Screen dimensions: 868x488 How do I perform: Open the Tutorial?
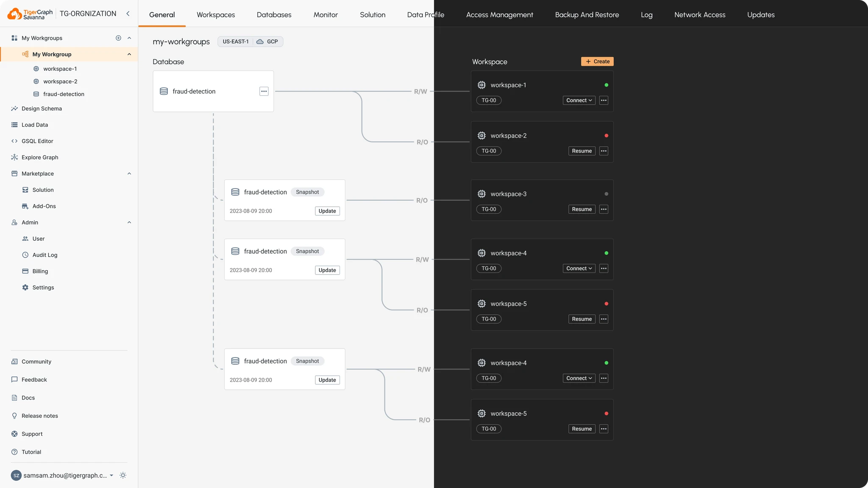click(31, 452)
